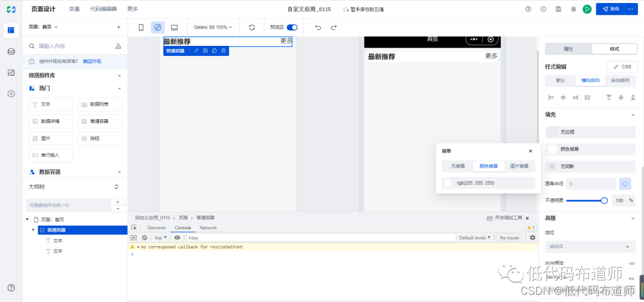
Task: Switch to mini-program device view
Action: (x=157, y=27)
